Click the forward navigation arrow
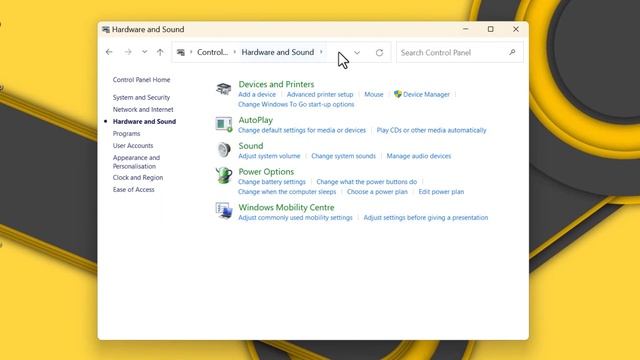 coord(128,52)
